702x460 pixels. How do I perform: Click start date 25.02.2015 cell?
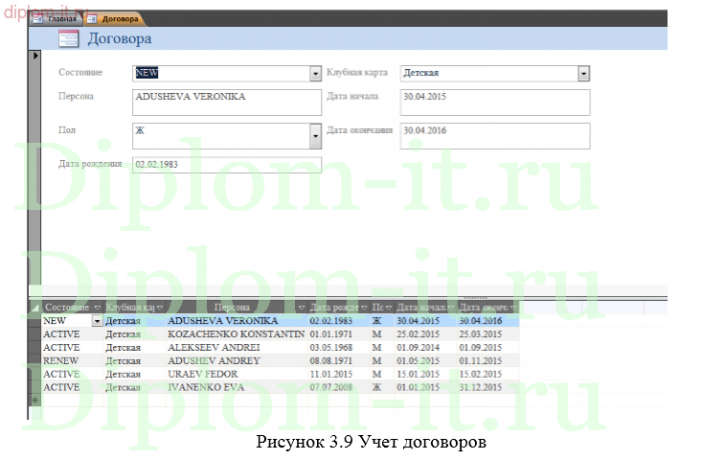tap(425, 335)
